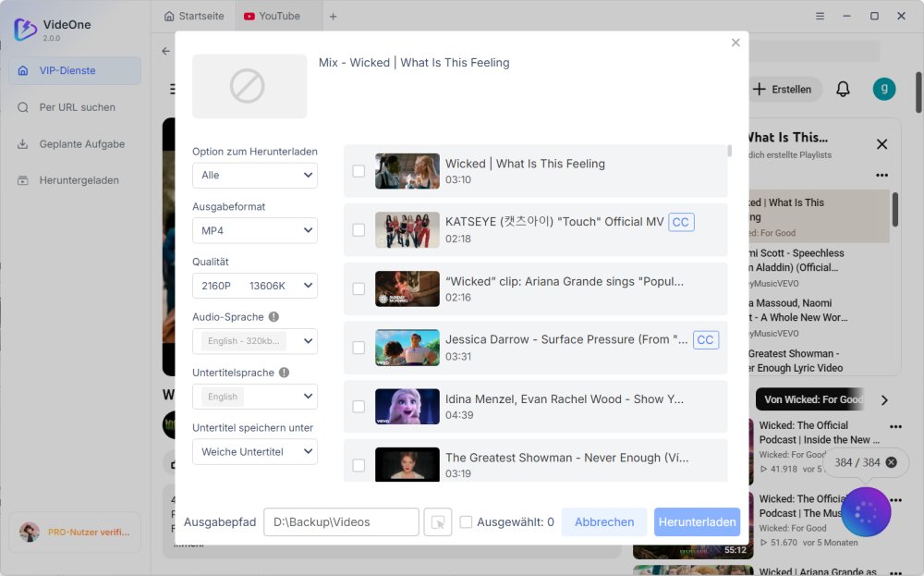924x576 pixels.
Task: Click the CC badge on Jessica Darrow row
Action: click(705, 340)
